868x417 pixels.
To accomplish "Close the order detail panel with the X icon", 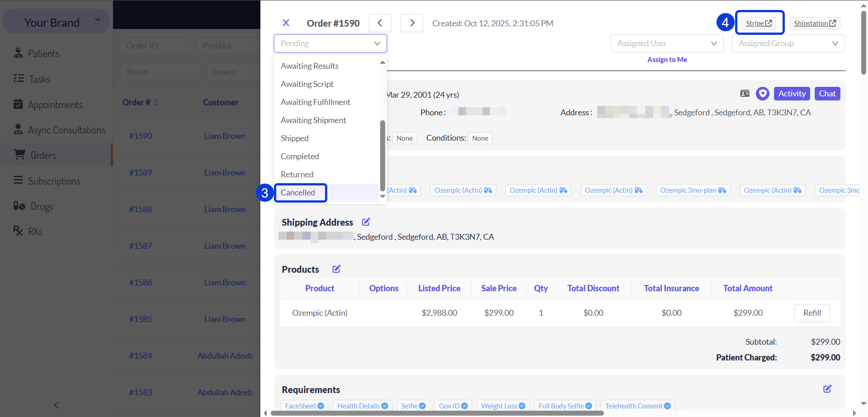I will pos(286,23).
